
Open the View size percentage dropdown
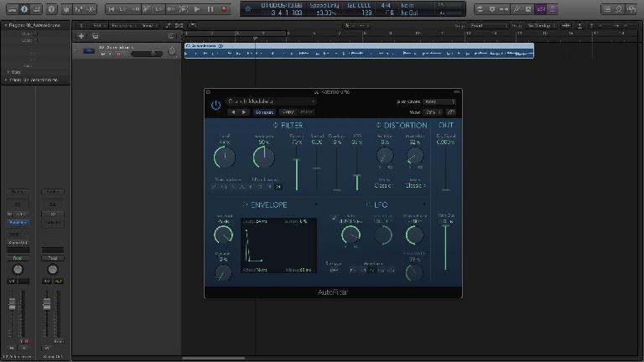pos(434,112)
